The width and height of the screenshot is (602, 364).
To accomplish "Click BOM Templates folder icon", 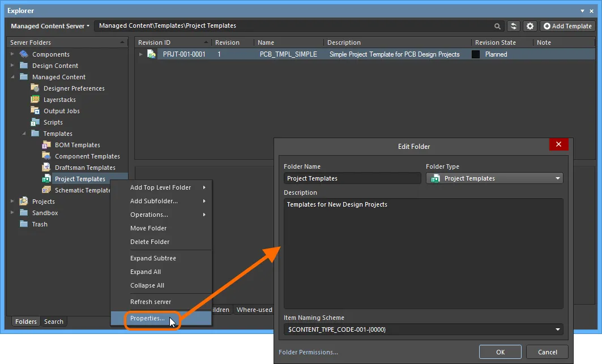I will [46, 145].
